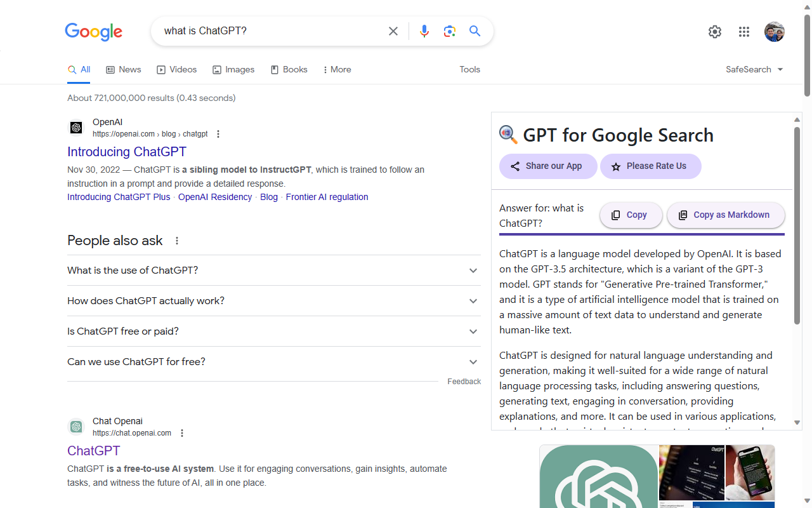Open the SafeSearch dropdown
The height and width of the screenshot is (508, 812).
tap(754, 69)
